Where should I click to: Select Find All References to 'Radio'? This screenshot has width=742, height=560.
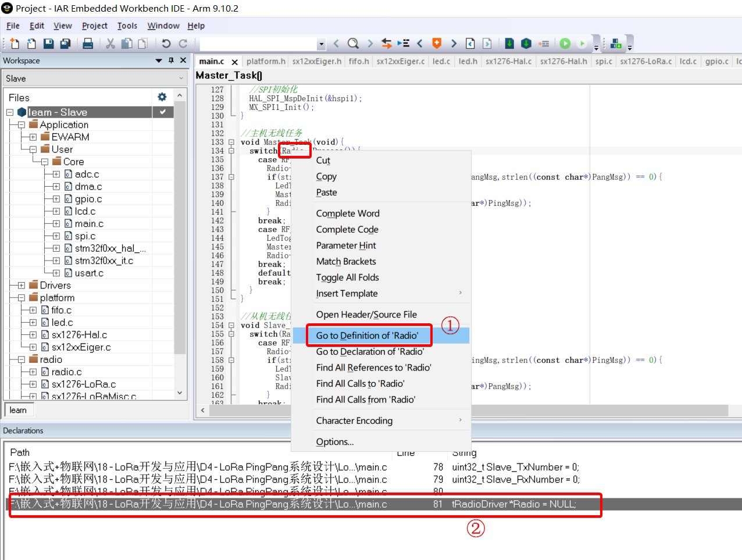(373, 368)
